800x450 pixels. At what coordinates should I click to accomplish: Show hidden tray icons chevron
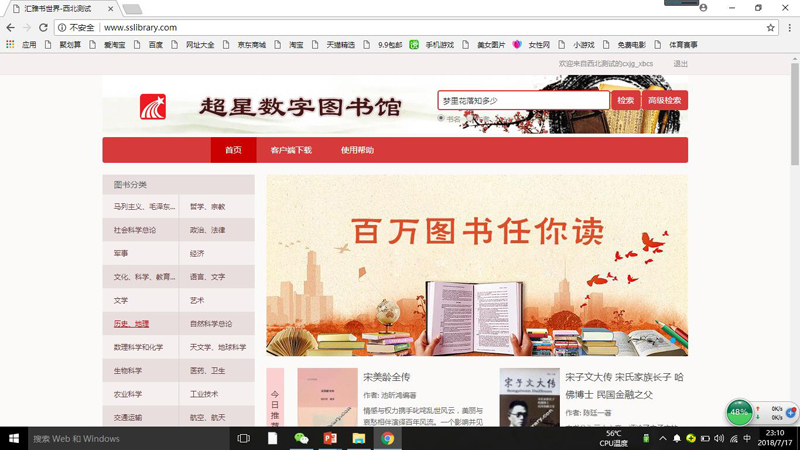[662, 439]
